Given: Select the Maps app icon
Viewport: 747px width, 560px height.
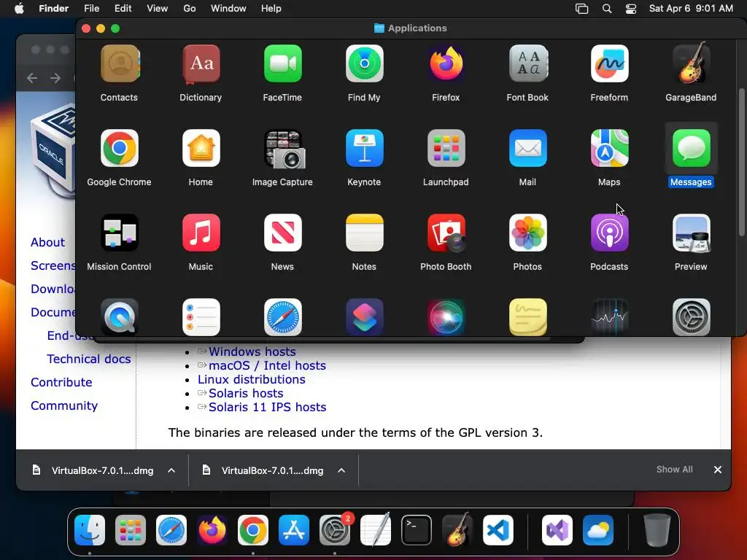Looking at the screenshot, I should click(609, 148).
